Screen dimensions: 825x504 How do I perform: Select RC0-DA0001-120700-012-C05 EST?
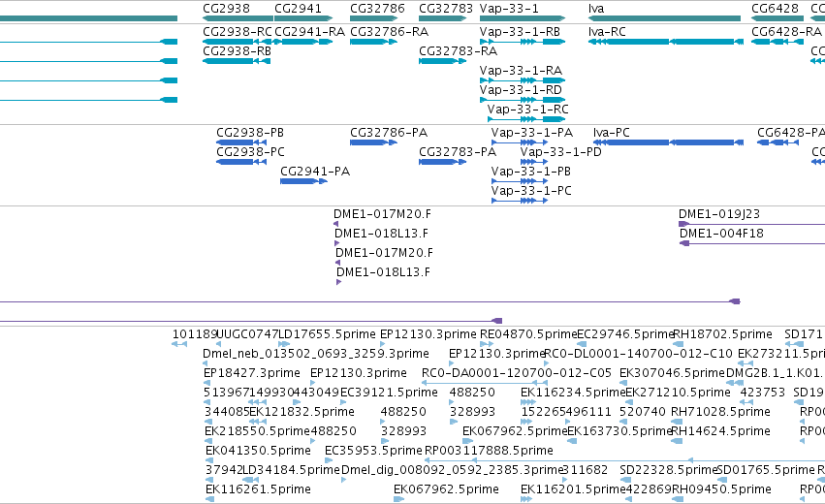pyautogui.click(x=517, y=373)
